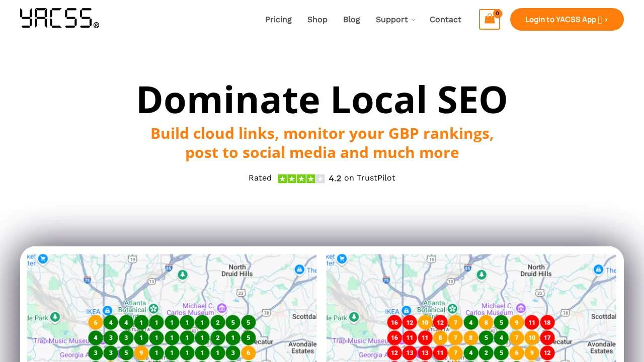Open the Pricing page
Image resolution: width=644 pixels, height=362 pixels.
pyautogui.click(x=278, y=20)
